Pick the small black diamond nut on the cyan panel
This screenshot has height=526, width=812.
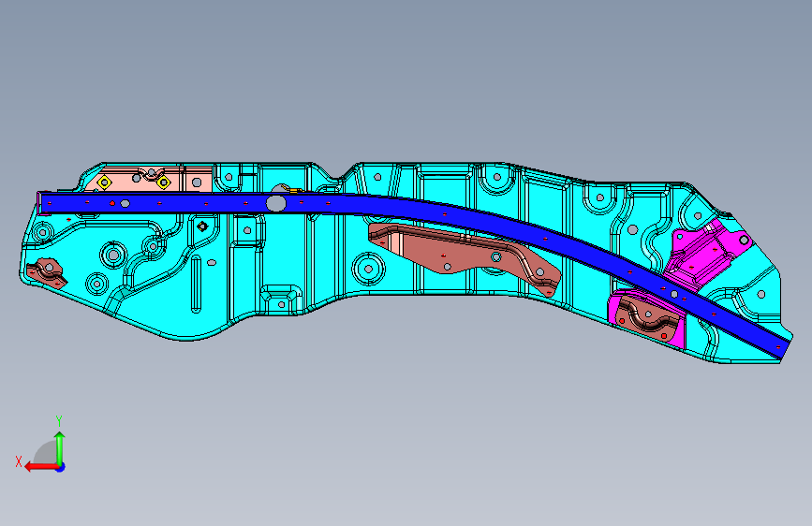[202, 226]
